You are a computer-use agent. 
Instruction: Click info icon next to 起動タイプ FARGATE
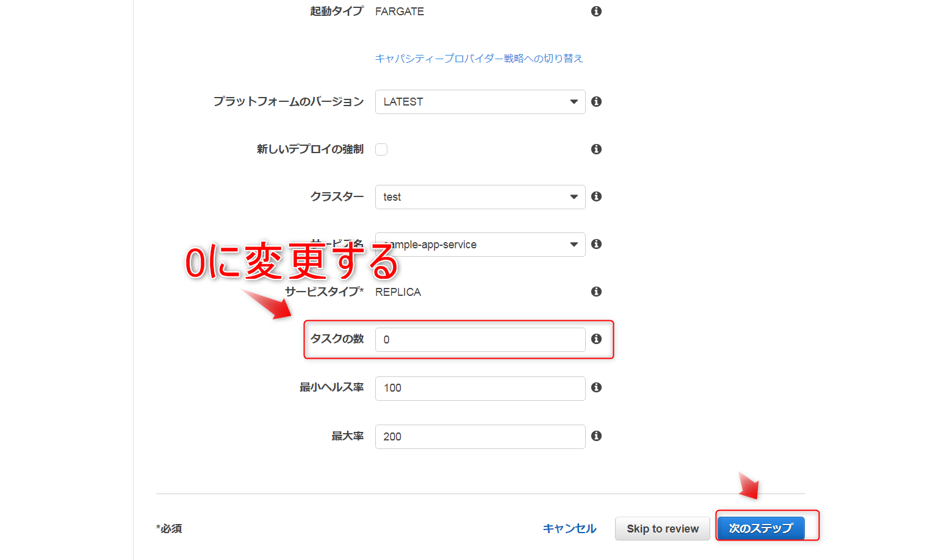[596, 11]
